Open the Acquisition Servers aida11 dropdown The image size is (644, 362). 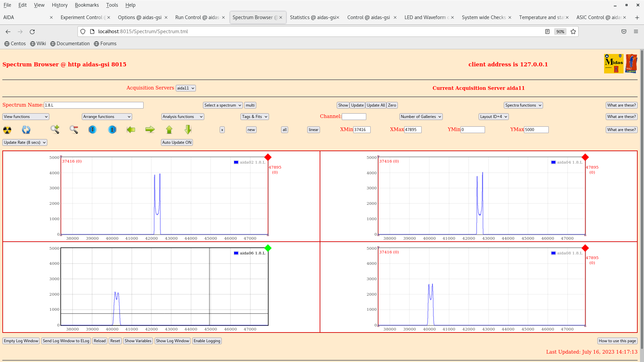185,88
